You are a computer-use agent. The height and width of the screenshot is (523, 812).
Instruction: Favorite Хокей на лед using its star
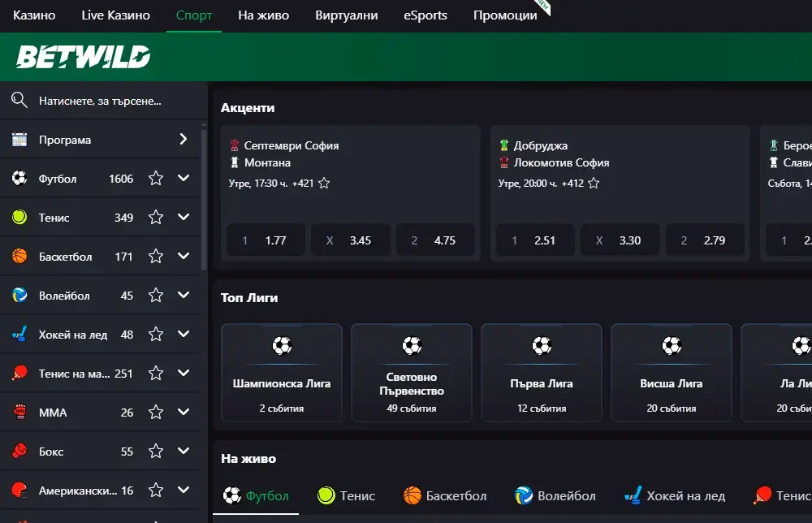coord(156,334)
